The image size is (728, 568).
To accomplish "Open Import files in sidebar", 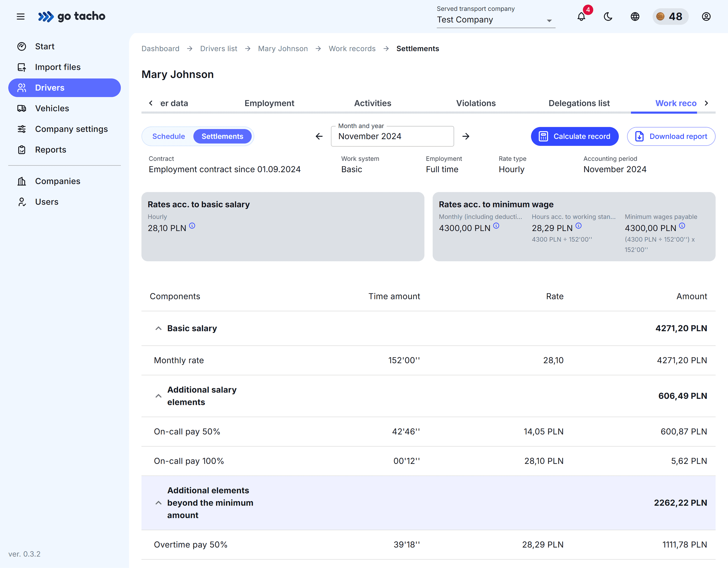I will click(64, 67).
